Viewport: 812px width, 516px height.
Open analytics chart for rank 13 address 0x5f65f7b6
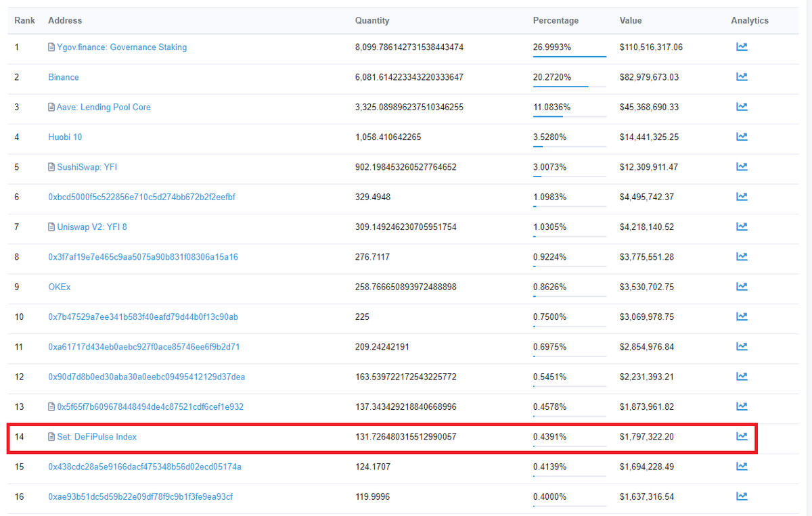(742, 406)
